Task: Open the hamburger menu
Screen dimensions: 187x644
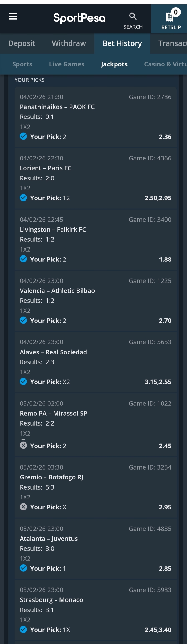Action: [x=13, y=17]
